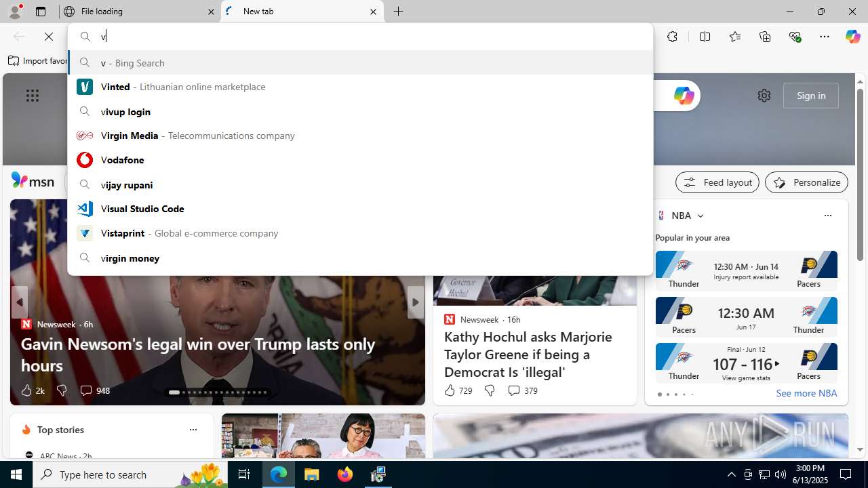Click Import favorites bookmark bar item
The image size is (868, 488).
pos(38,61)
